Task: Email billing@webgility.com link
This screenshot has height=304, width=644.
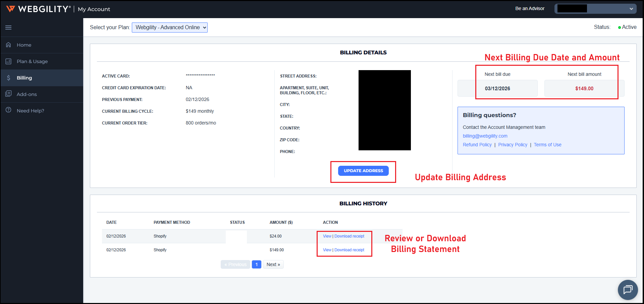Action: [485, 136]
